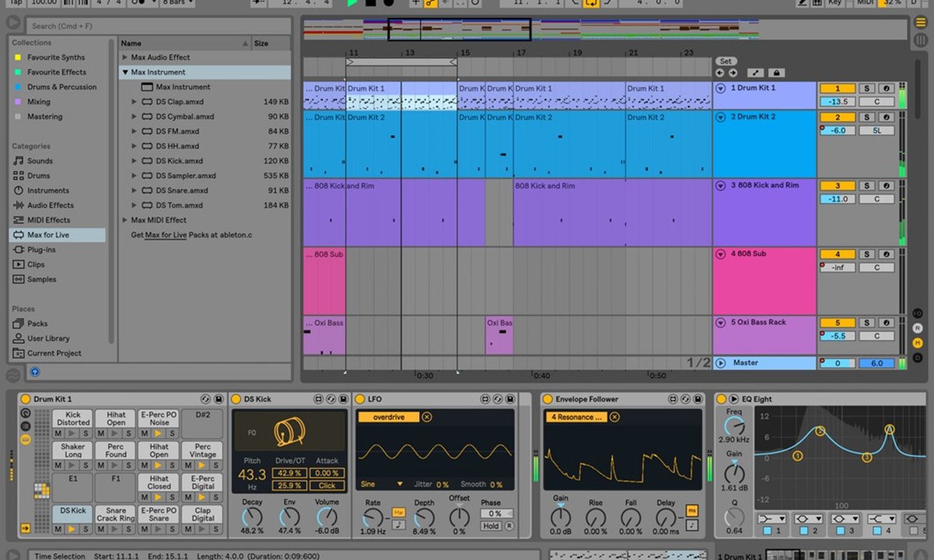Select the Max for Live category
The height and width of the screenshot is (560, 934).
click(57, 235)
